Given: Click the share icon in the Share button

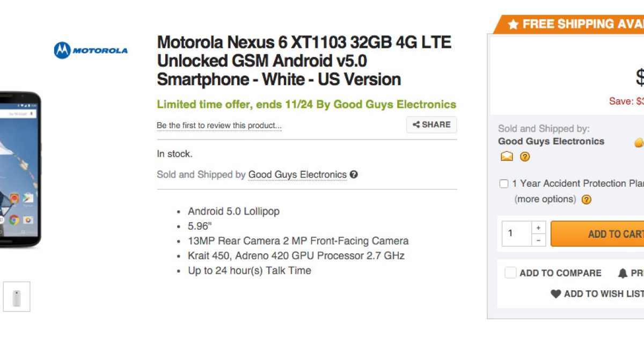Looking at the screenshot, I should [x=416, y=124].
